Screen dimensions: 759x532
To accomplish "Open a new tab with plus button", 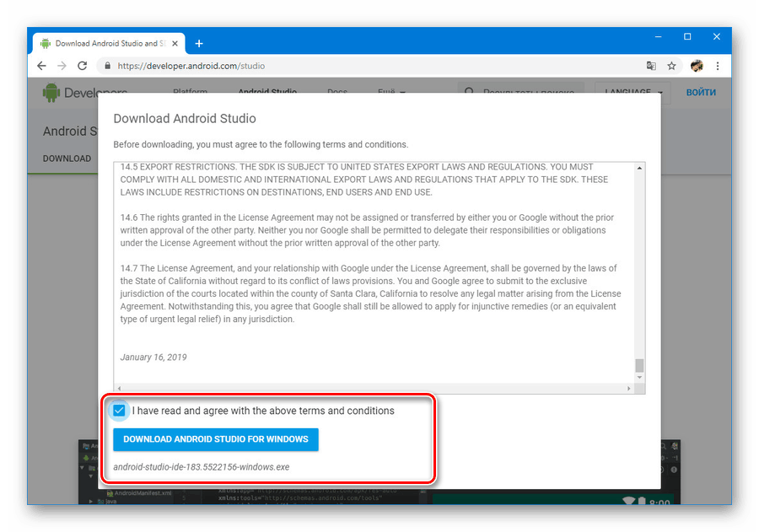I will [199, 44].
